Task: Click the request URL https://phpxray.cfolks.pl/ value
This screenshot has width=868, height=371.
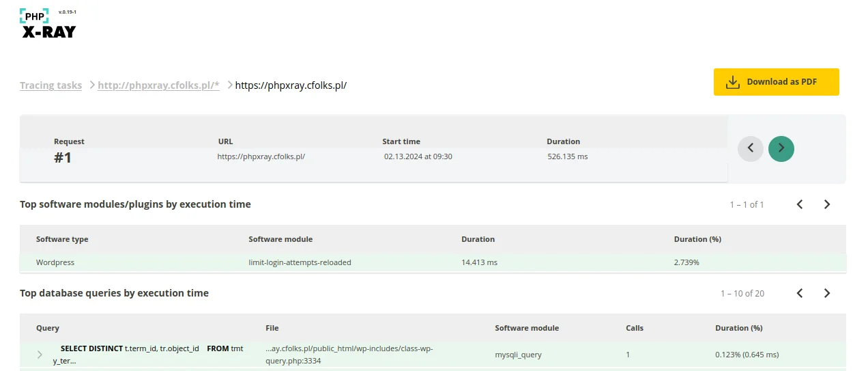Action: pyautogui.click(x=261, y=156)
